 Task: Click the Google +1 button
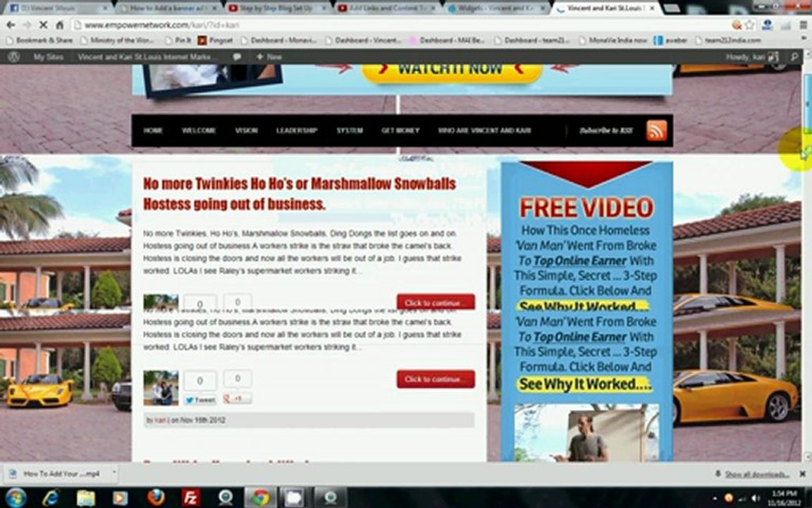click(238, 399)
